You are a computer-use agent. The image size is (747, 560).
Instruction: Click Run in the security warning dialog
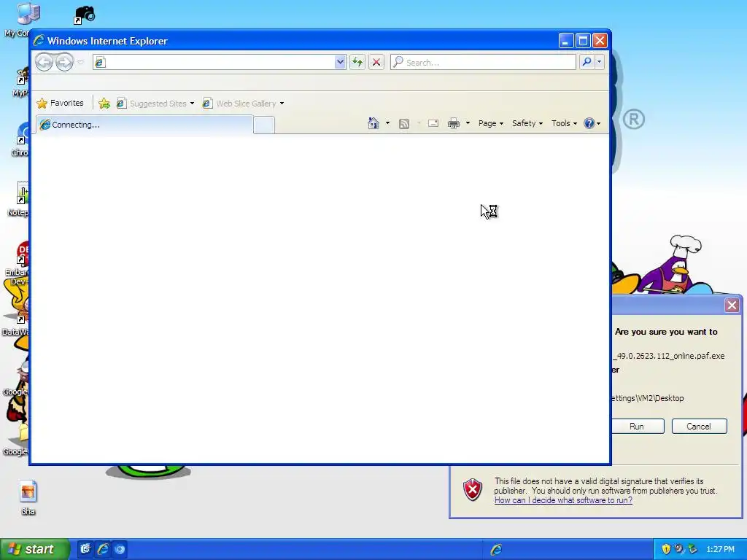[x=637, y=426]
